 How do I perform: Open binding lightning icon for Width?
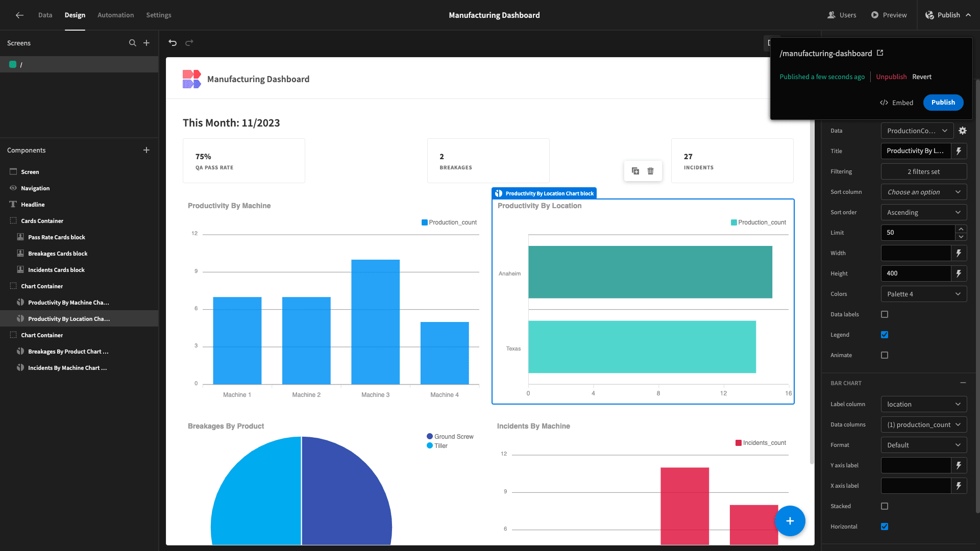[x=959, y=253]
